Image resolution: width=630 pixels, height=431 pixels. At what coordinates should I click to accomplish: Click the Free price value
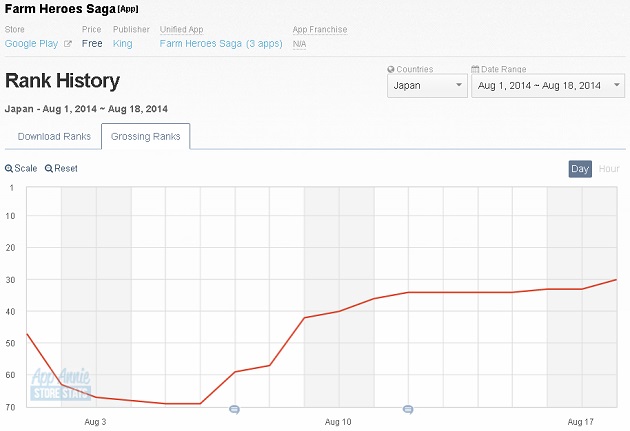click(92, 44)
